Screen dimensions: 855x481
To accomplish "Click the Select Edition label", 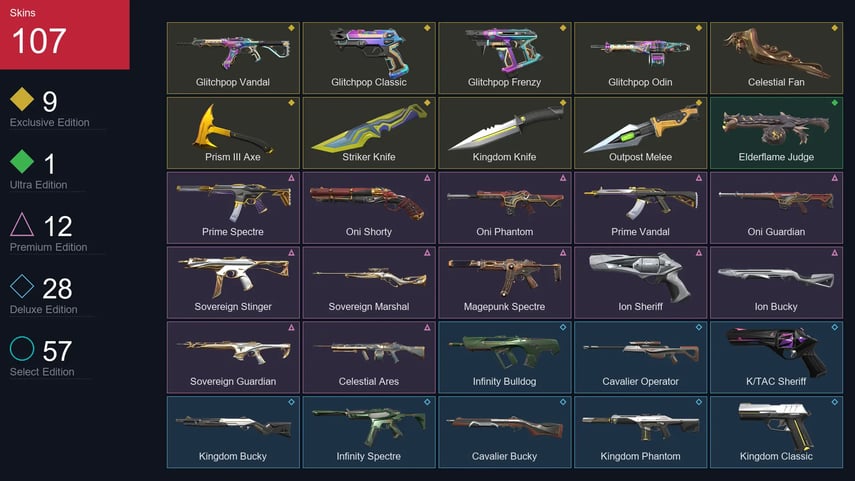I will pos(42,372).
